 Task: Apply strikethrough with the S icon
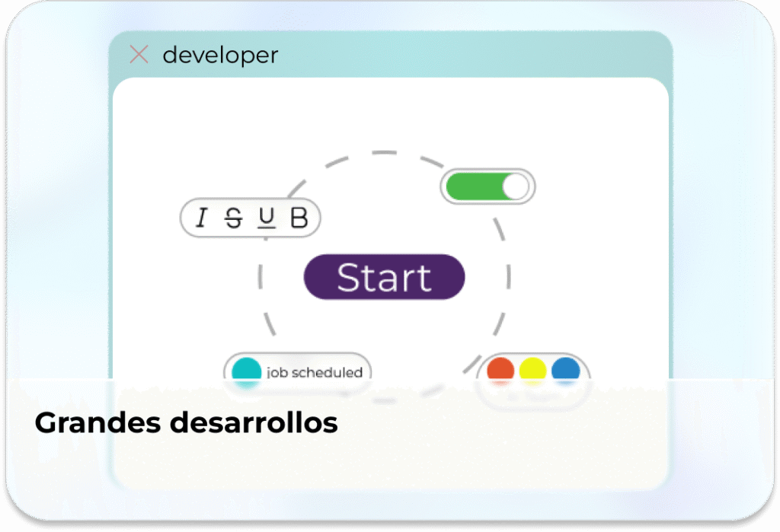(x=234, y=219)
